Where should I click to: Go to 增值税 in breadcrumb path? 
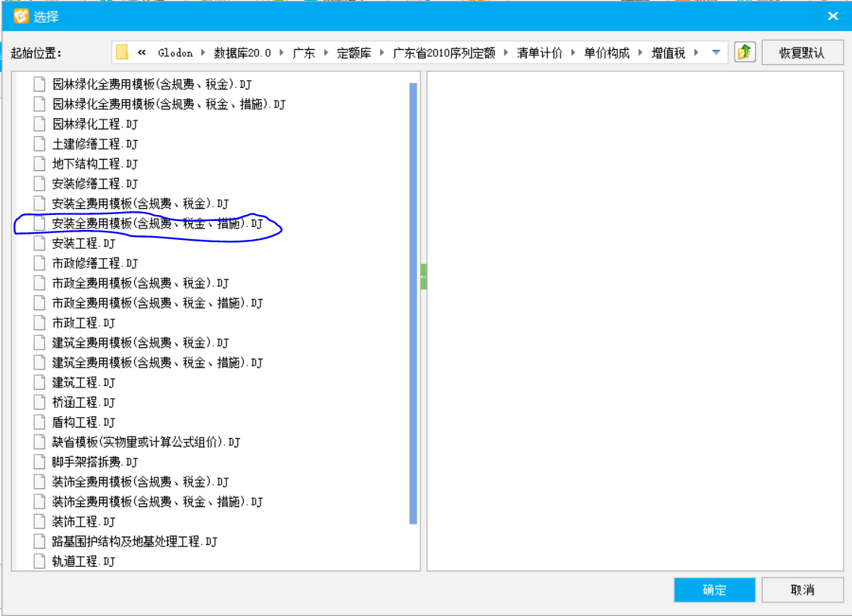pos(668,53)
